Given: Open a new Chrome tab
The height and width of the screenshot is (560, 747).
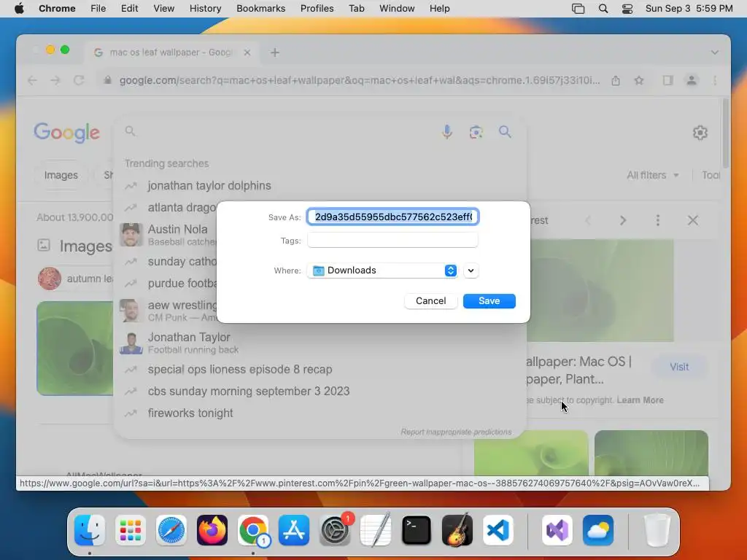Looking at the screenshot, I should click(x=275, y=52).
